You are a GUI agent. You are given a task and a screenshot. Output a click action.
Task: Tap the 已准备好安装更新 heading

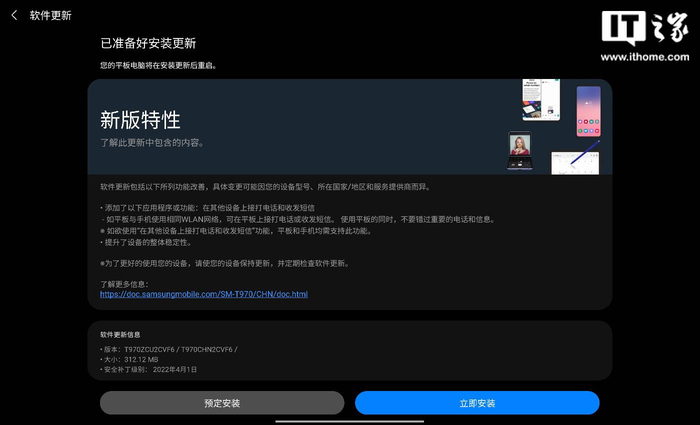point(148,43)
